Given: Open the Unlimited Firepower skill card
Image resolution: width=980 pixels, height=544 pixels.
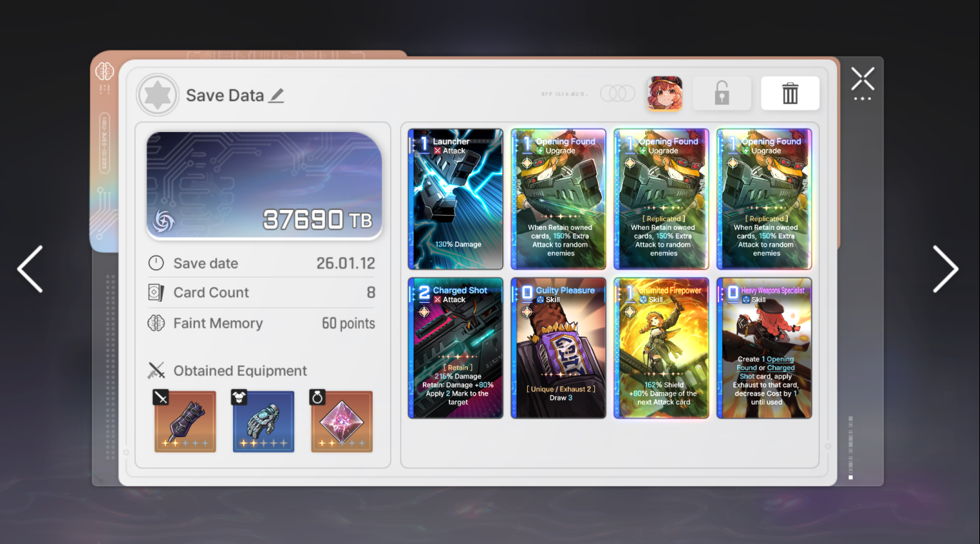Looking at the screenshot, I should coord(661,348).
